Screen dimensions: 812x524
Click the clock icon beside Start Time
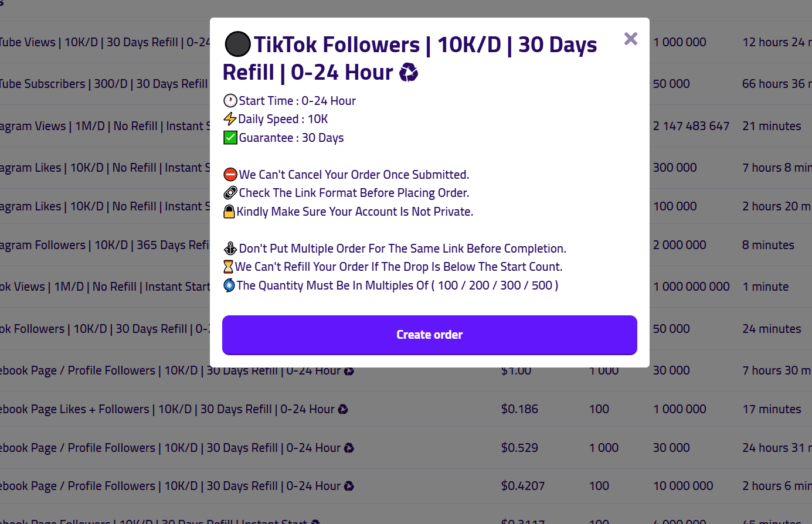[x=230, y=101]
